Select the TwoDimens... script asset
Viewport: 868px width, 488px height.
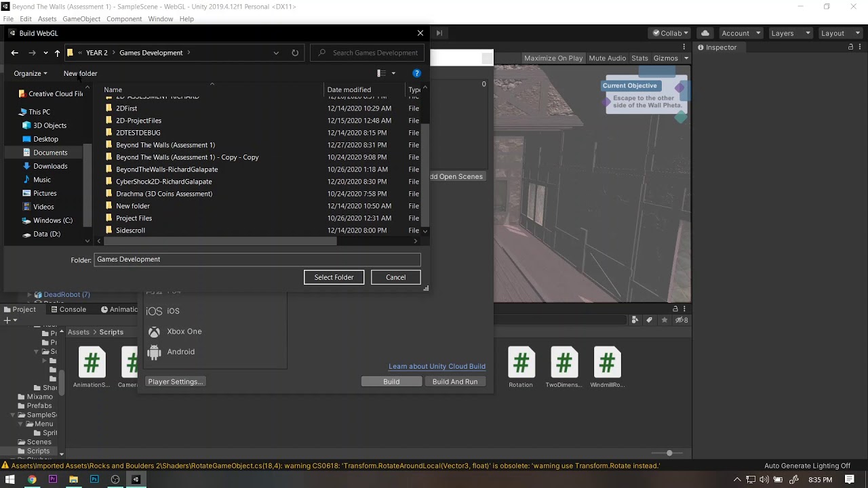[x=564, y=367]
